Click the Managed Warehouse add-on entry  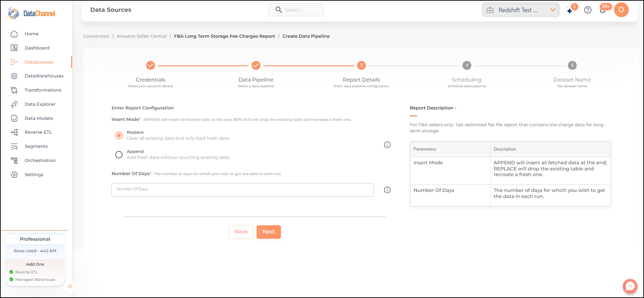click(32, 279)
